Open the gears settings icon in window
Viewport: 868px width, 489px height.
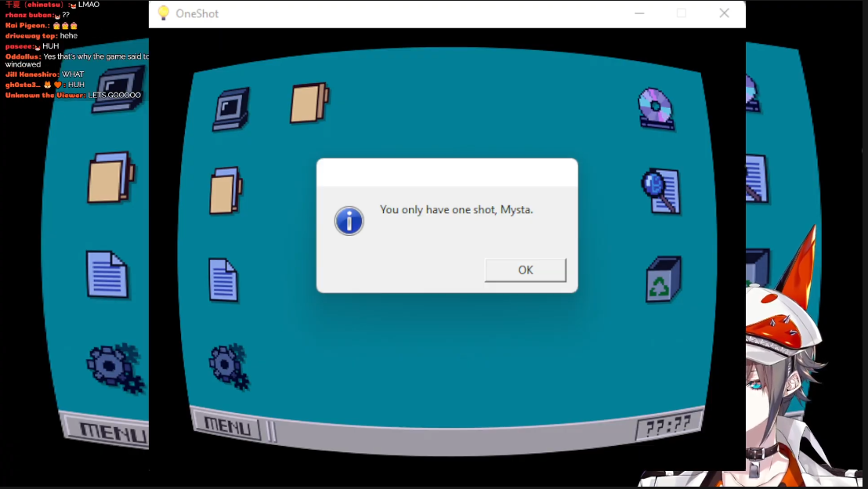(x=229, y=367)
